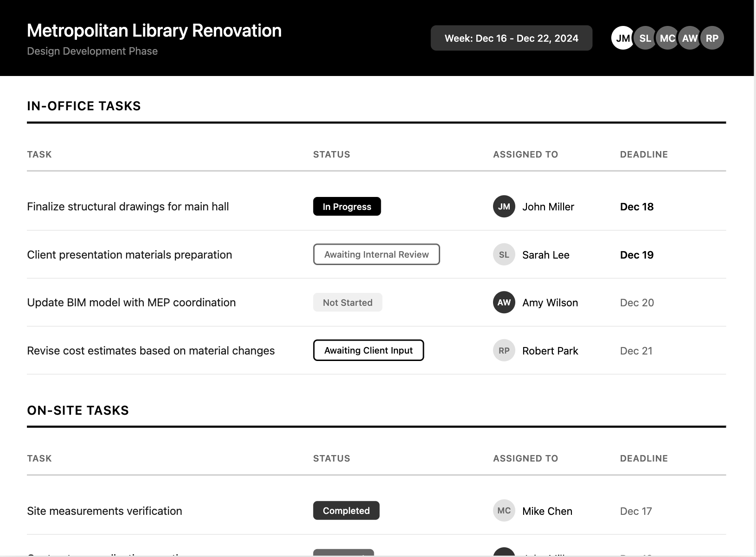Click the Awaiting Client Input status badge
This screenshot has height=557, width=756.
coord(368,350)
